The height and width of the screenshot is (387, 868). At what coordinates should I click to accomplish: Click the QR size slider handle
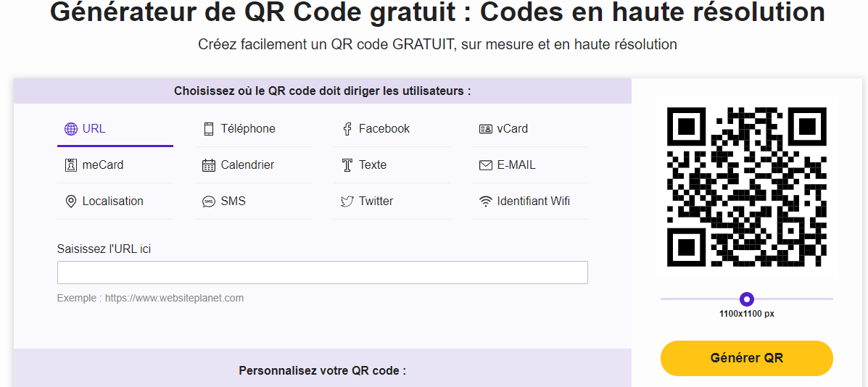(x=747, y=299)
